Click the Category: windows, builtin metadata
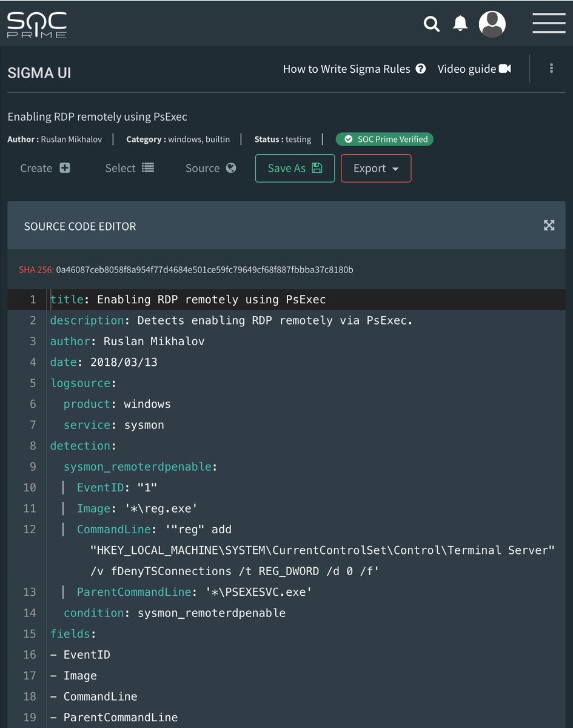 point(178,140)
